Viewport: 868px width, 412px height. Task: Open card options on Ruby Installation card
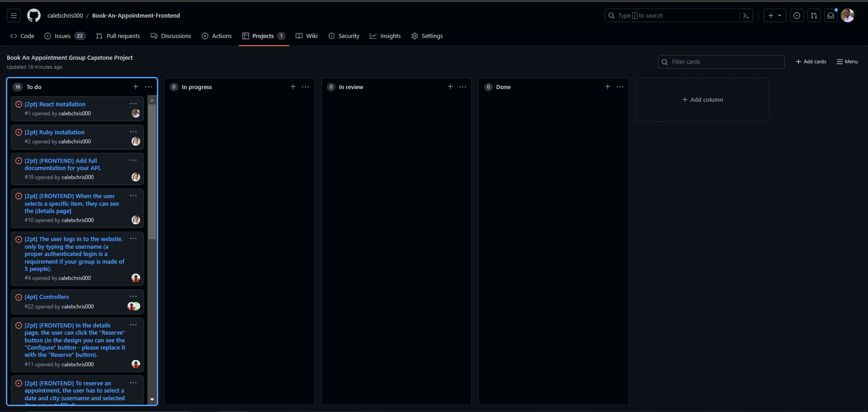133,132
